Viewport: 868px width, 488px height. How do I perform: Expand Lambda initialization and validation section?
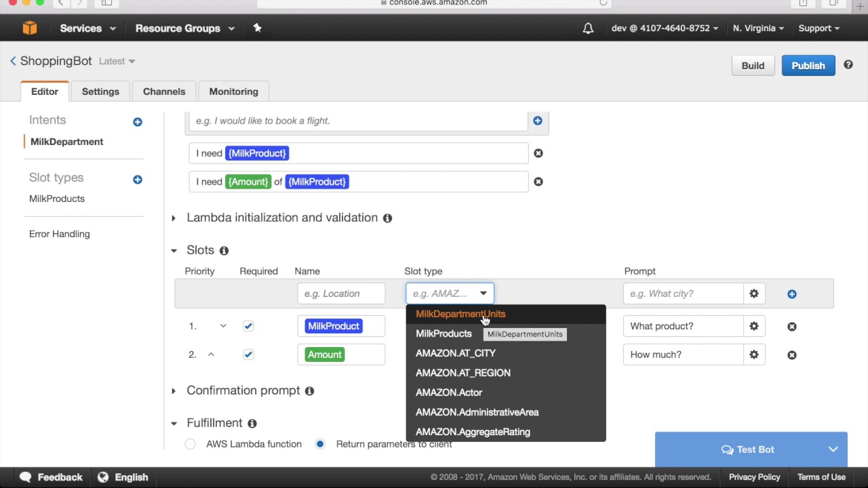(174, 218)
